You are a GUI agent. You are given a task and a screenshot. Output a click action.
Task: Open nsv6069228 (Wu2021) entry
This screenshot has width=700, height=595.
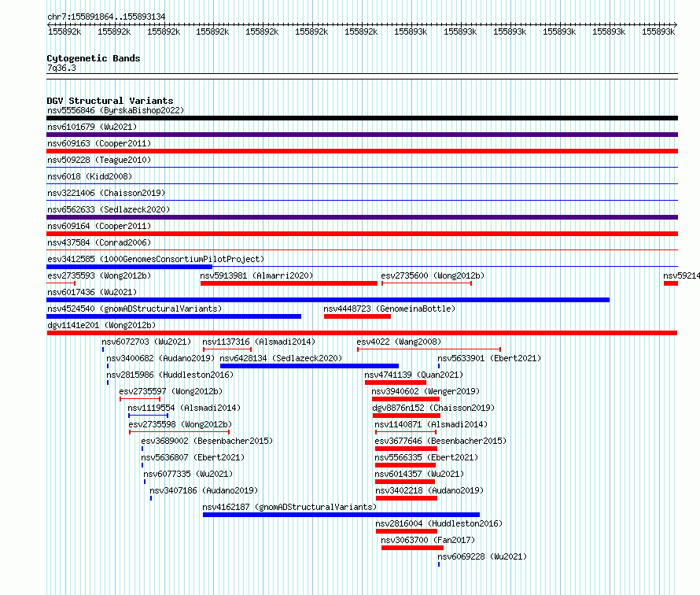coord(482,556)
